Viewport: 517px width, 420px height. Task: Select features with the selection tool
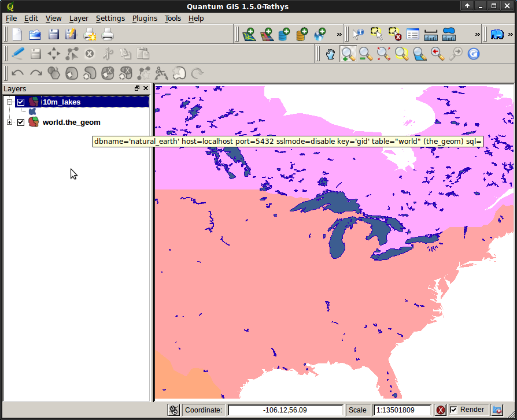(x=376, y=34)
